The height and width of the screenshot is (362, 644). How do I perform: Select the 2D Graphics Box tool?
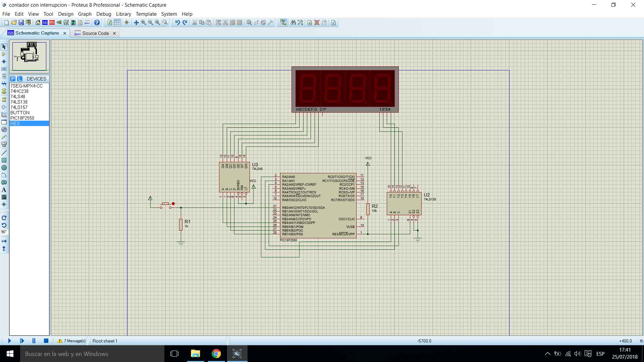[x=4, y=160]
